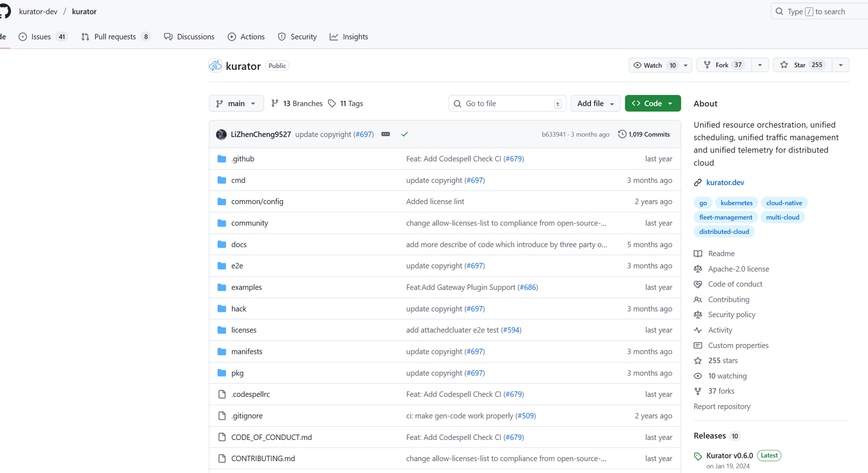Click the pkg folder icon
The height and width of the screenshot is (473, 868).
point(222,373)
